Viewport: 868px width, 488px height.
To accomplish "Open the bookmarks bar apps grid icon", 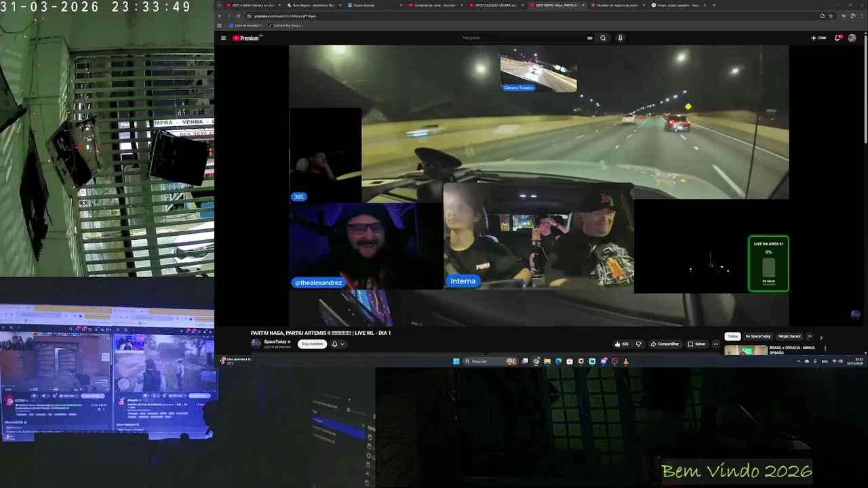I will [x=220, y=25].
